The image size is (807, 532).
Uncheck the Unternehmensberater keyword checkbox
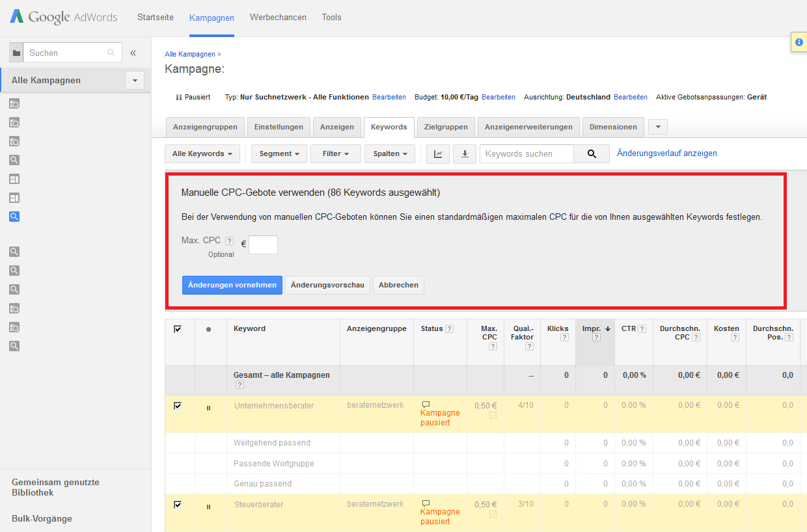click(x=178, y=406)
